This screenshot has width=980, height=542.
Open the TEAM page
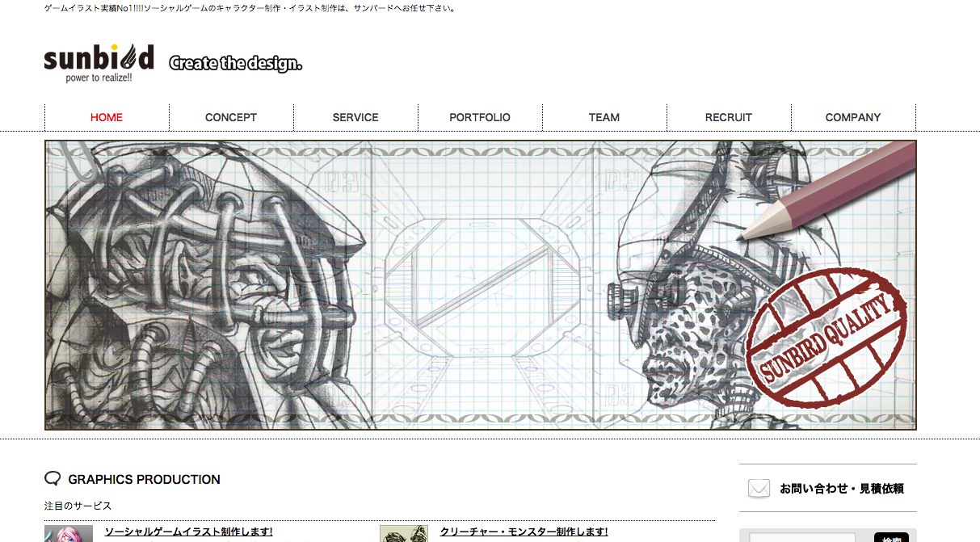tap(604, 118)
